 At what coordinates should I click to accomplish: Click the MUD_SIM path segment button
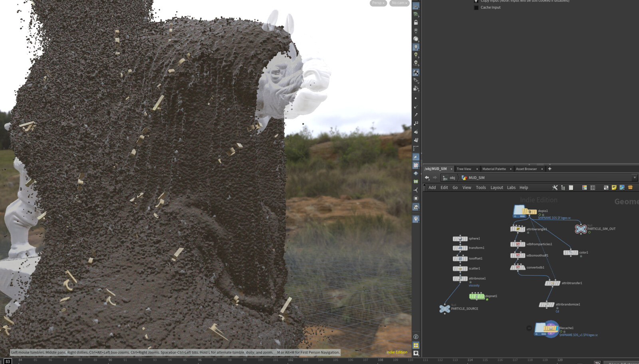click(x=473, y=178)
